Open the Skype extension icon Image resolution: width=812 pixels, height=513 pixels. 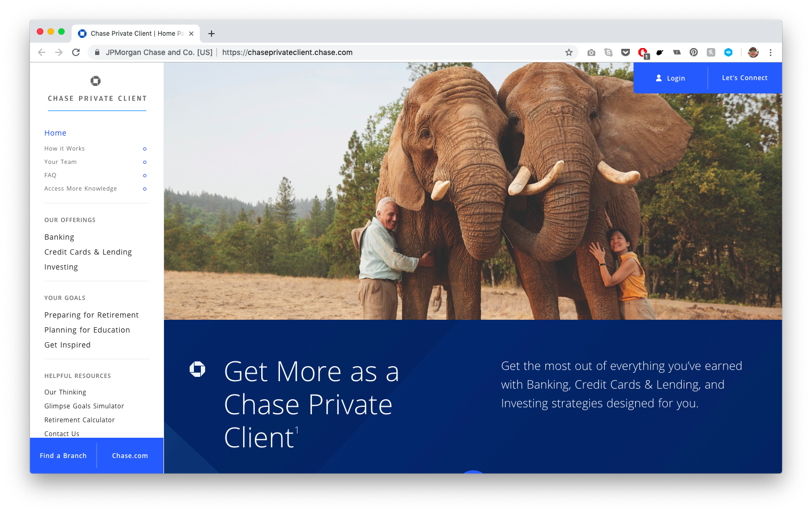608,52
